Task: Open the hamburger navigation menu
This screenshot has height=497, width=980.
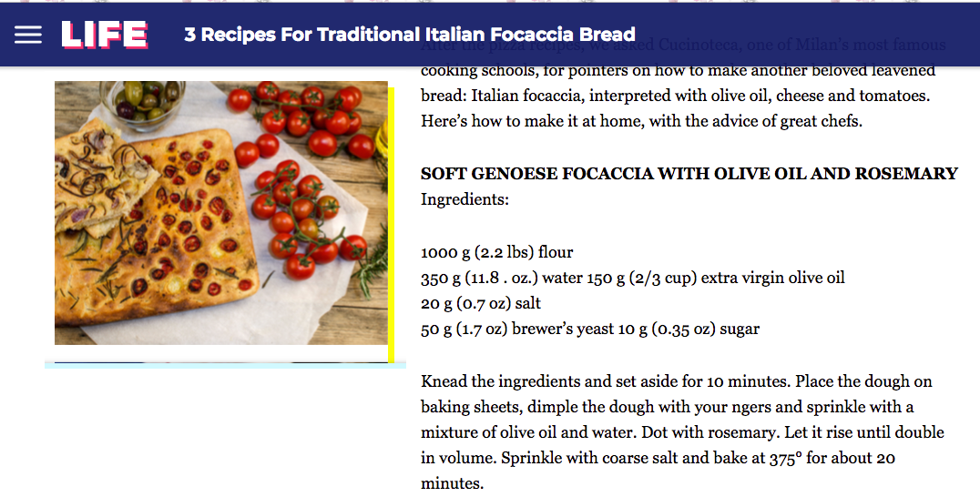Action: click(28, 35)
